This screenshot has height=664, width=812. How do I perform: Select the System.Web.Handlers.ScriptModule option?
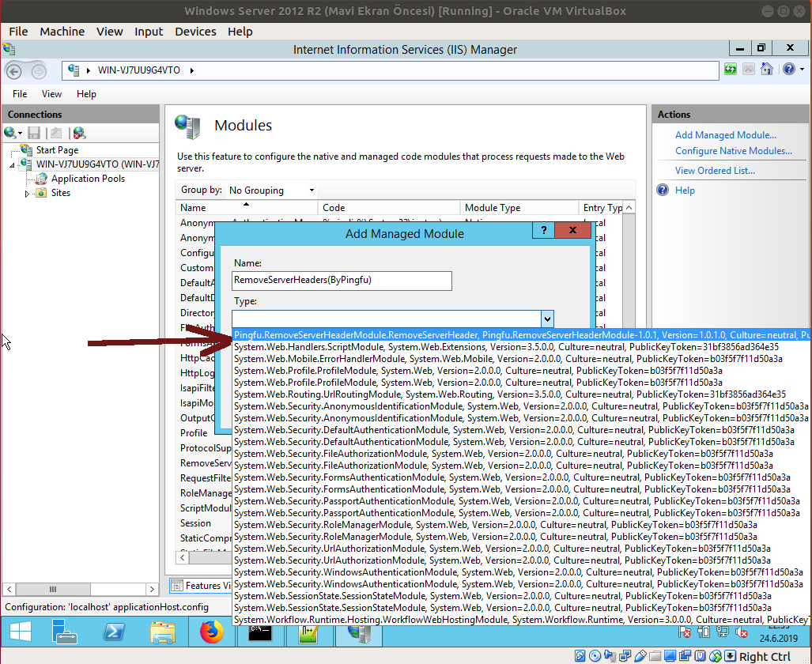pyautogui.click(x=522, y=347)
